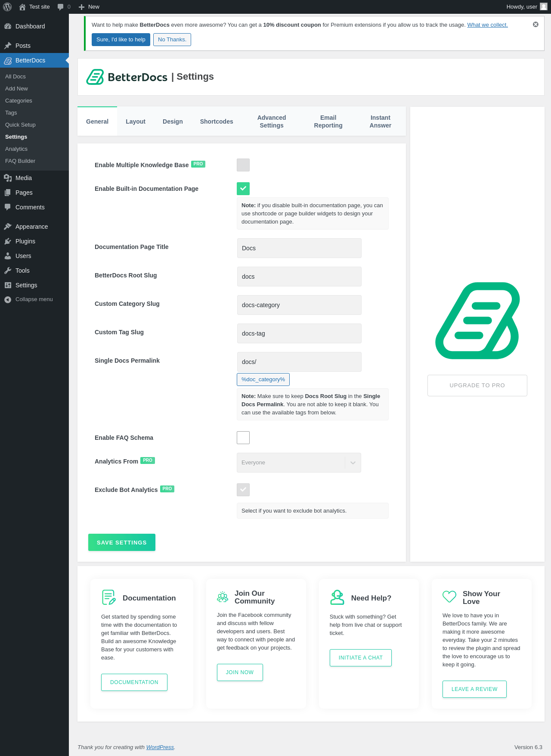Click the Appearance brush icon
The image size is (551, 756).
tap(8, 227)
